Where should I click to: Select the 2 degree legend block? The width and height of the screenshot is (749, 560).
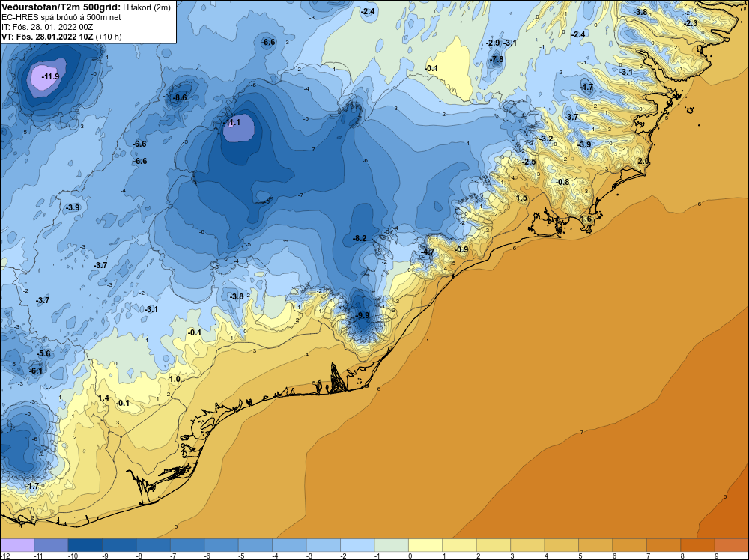coord(494,545)
